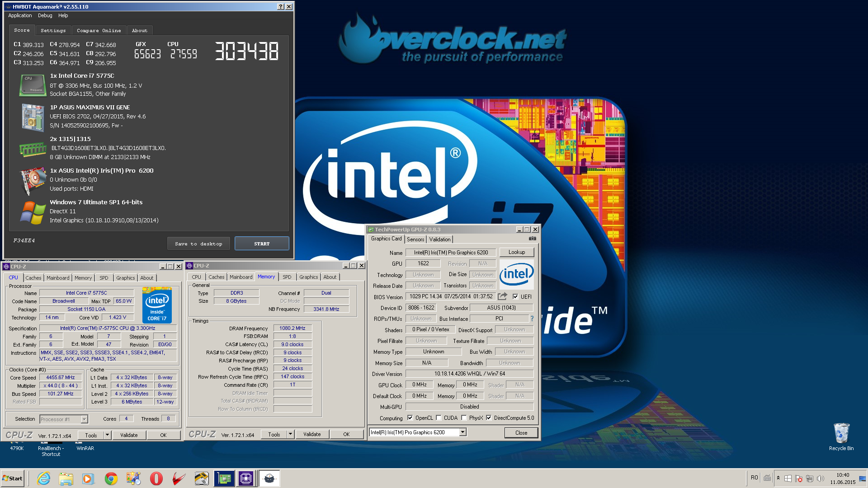
Task: Toggle the OpenCL checkbox
Action: click(x=410, y=418)
